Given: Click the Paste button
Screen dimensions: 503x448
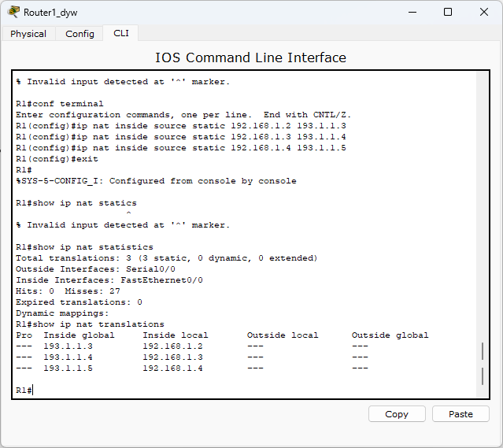Looking at the screenshot, I should [460, 414].
